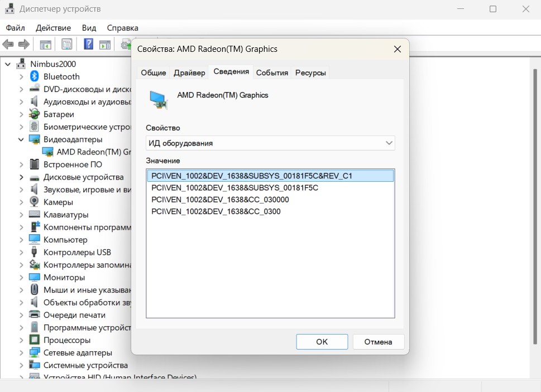Image resolution: width=541 pixels, height=392 pixels.
Task: Click the Контроллеры USB plug icon
Action: click(x=34, y=252)
